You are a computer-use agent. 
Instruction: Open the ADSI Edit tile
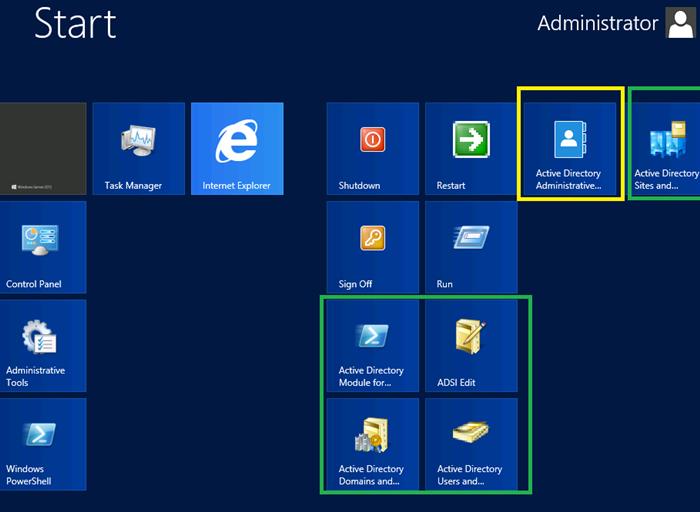click(471, 346)
